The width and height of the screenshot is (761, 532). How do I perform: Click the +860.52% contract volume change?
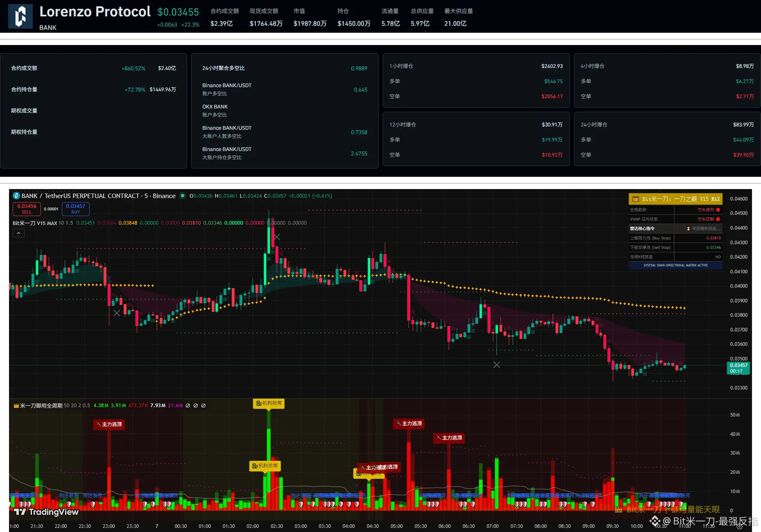pos(133,68)
